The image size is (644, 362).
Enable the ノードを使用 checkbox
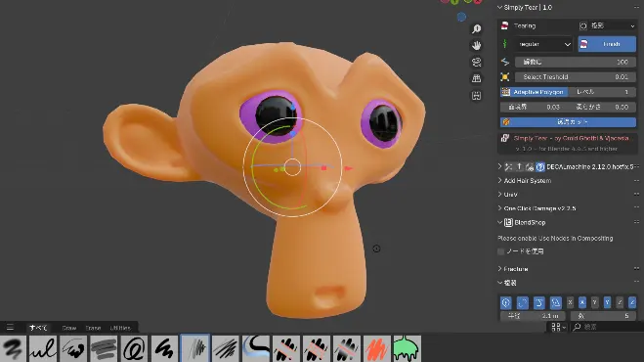click(x=500, y=251)
